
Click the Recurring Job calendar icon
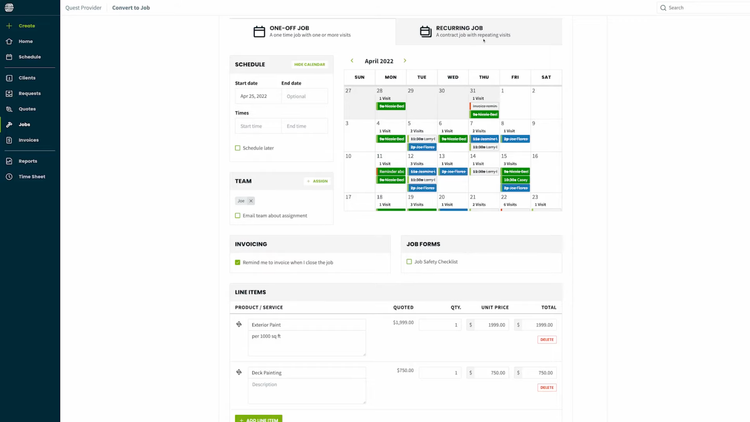tap(426, 32)
